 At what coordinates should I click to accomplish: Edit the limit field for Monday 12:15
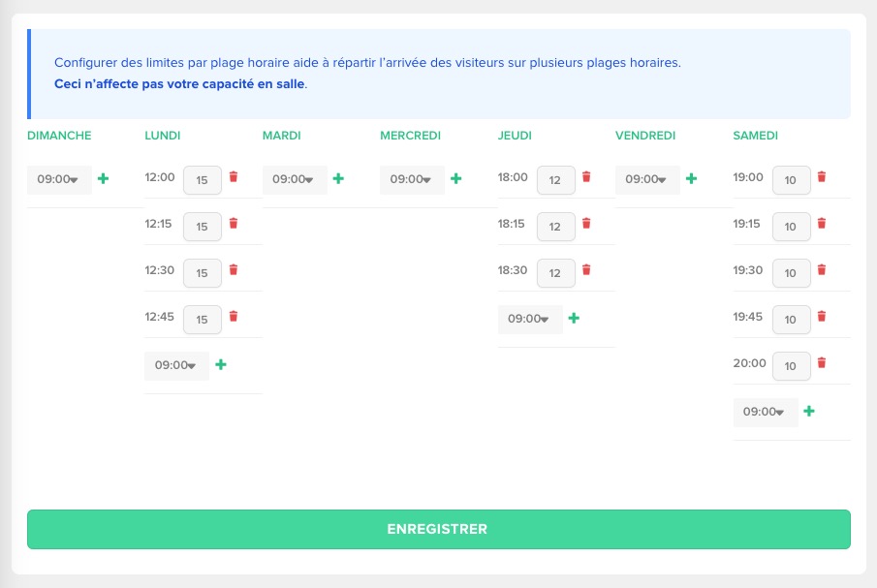[x=202, y=226]
